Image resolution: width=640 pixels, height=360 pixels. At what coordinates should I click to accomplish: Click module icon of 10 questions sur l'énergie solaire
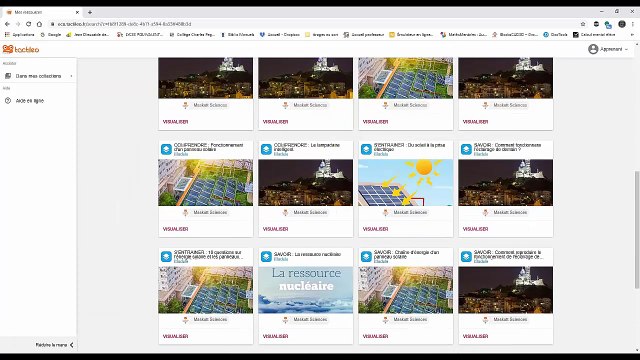pyautogui.click(x=166, y=256)
